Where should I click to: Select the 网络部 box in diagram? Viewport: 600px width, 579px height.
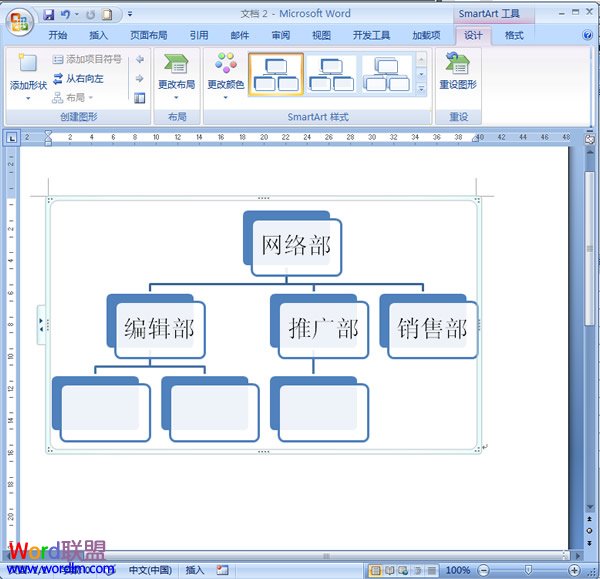(x=295, y=245)
